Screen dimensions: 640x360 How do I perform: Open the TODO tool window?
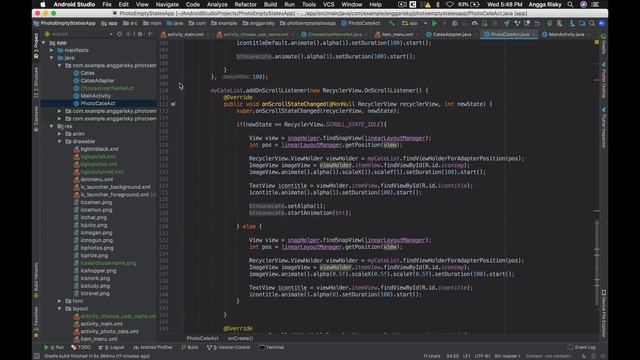point(81,347)
